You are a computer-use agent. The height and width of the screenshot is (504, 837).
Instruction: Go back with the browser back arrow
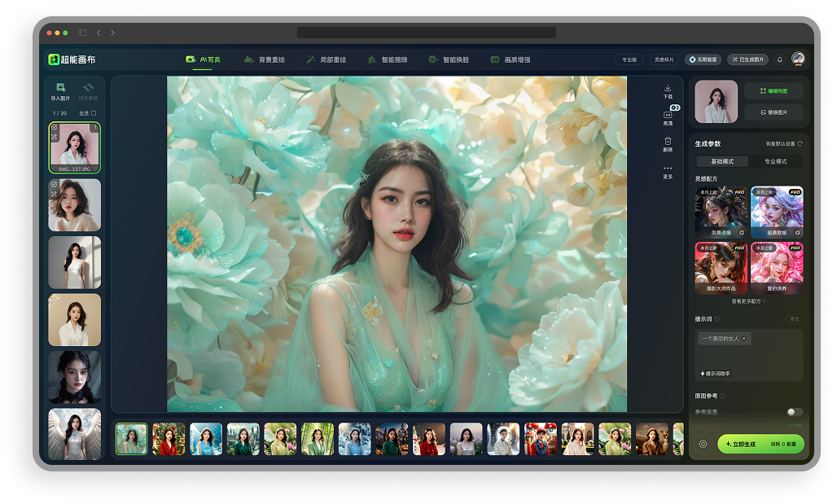(99, 33)
